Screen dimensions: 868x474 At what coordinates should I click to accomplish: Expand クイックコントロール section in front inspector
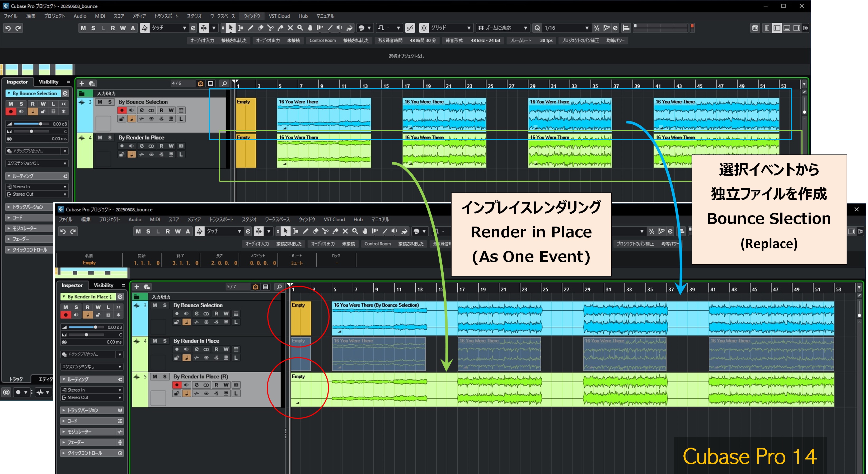92,453
